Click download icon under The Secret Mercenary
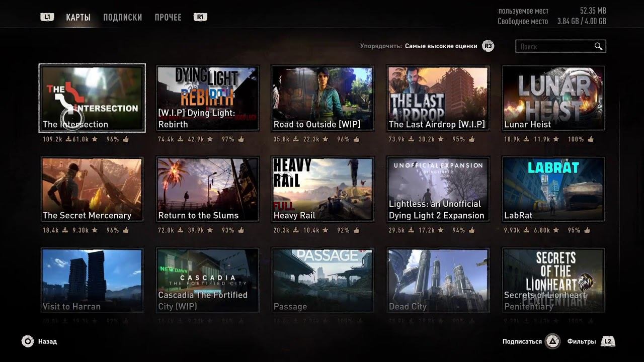 pos(65,230)
